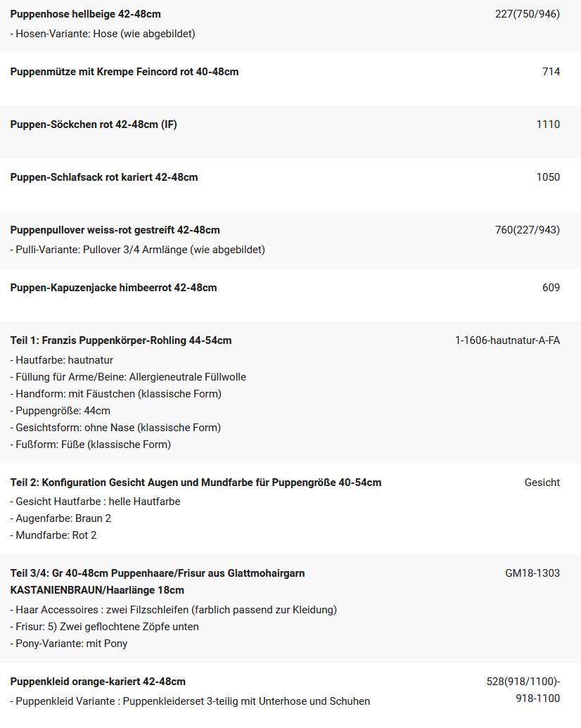The width and height of the screenshot is (581, 728).
Task: Click Puppenpullover weiss-rot gestreift product name
Action: click(115, 230)
